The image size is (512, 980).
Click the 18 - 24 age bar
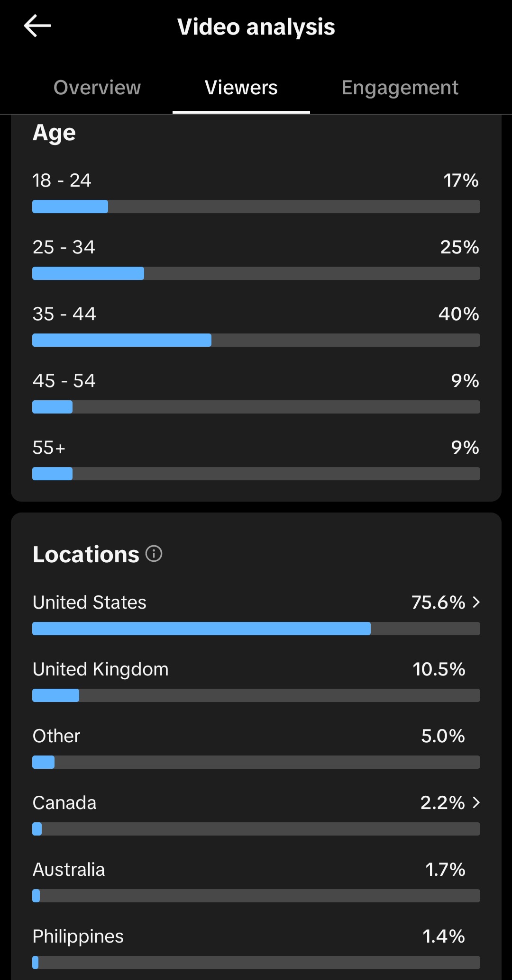pos(256,207)
